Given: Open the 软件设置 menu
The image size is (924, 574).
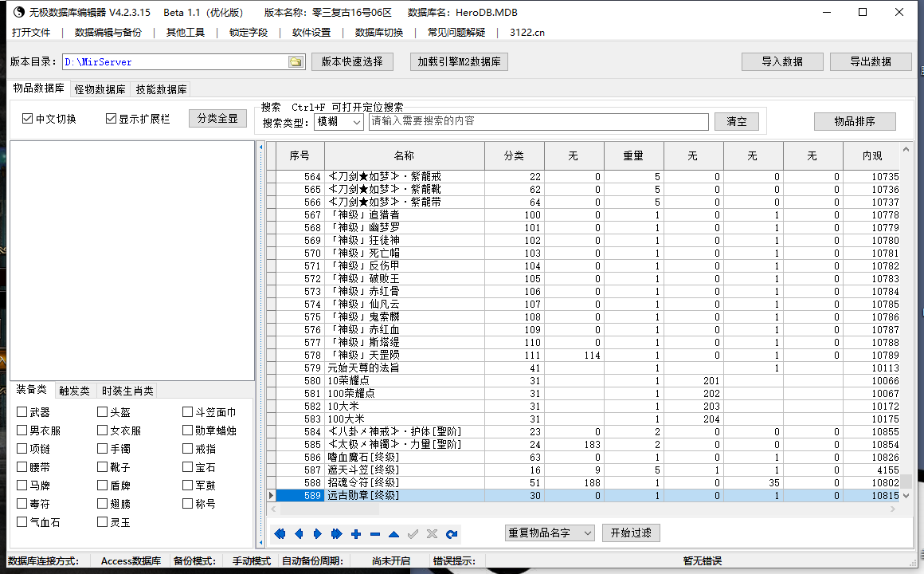Looking at the screenshot, I should 311,33.
